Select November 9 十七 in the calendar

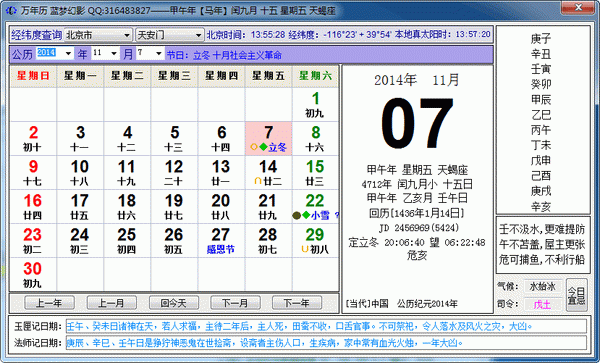(33, 173)
